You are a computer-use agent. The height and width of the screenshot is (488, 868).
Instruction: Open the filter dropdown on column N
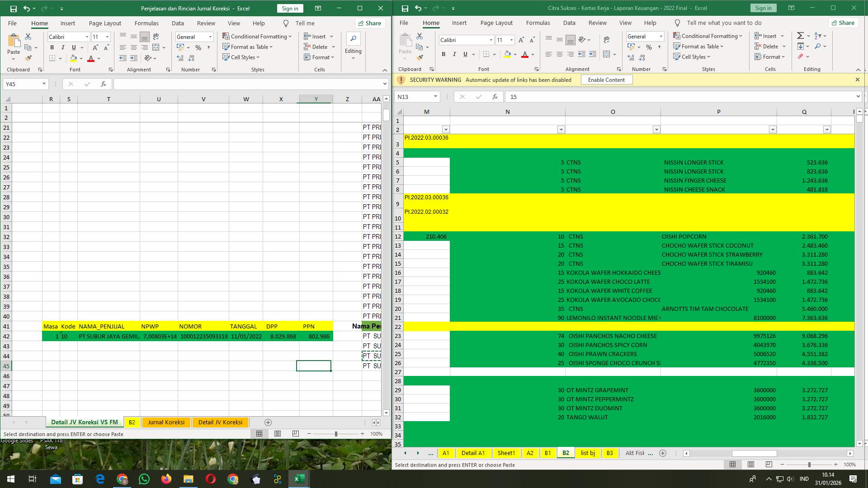pos(561,129)
